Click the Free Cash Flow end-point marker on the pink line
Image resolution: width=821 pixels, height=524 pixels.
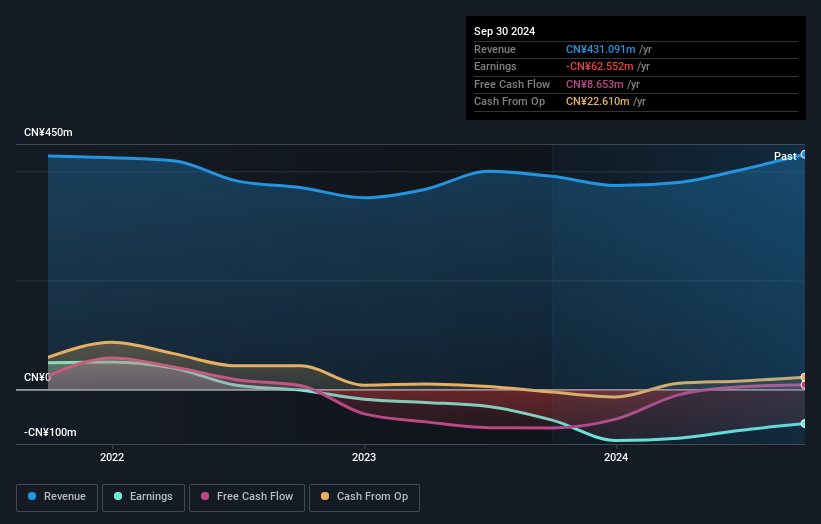click(804, 385)
